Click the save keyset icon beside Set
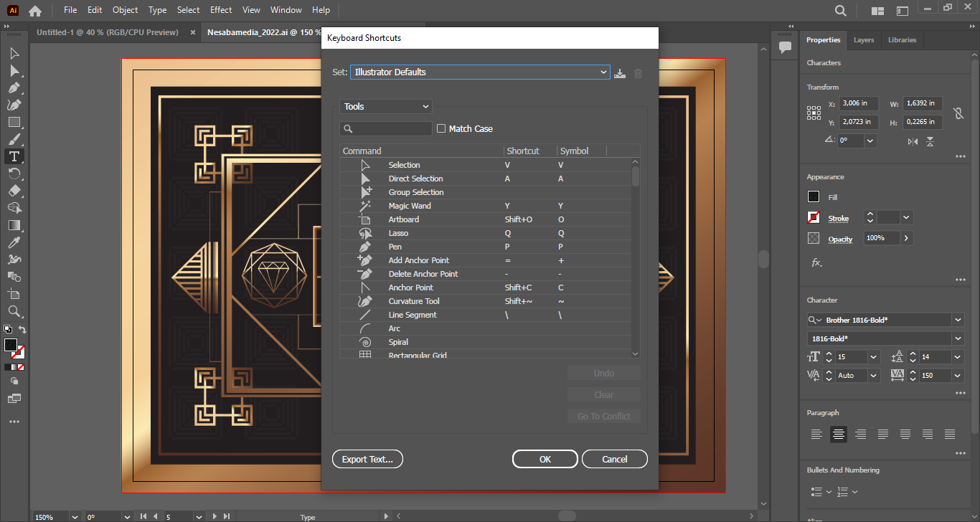980x522 pixels. pos(621,73)
